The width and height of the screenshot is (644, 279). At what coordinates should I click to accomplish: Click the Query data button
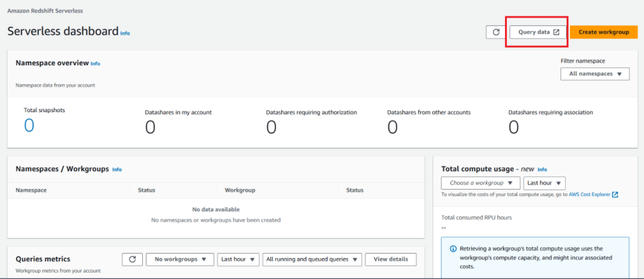click(x=538, y=32)
